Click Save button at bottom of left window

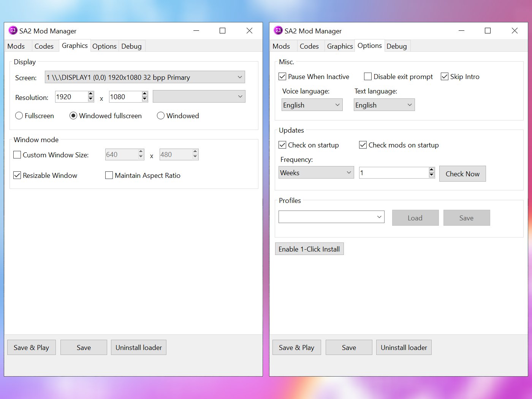pyautogui.click(x=84, y=347)
